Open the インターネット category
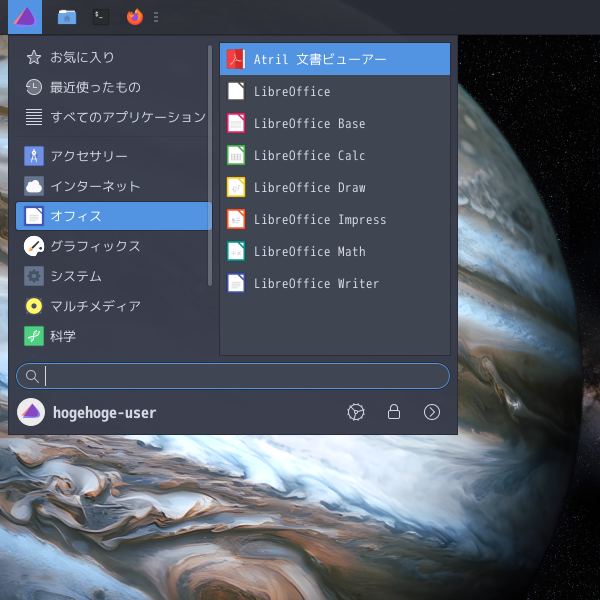This screenshot has width=600, height=600. pyautogui.click(x=114, y=186)
